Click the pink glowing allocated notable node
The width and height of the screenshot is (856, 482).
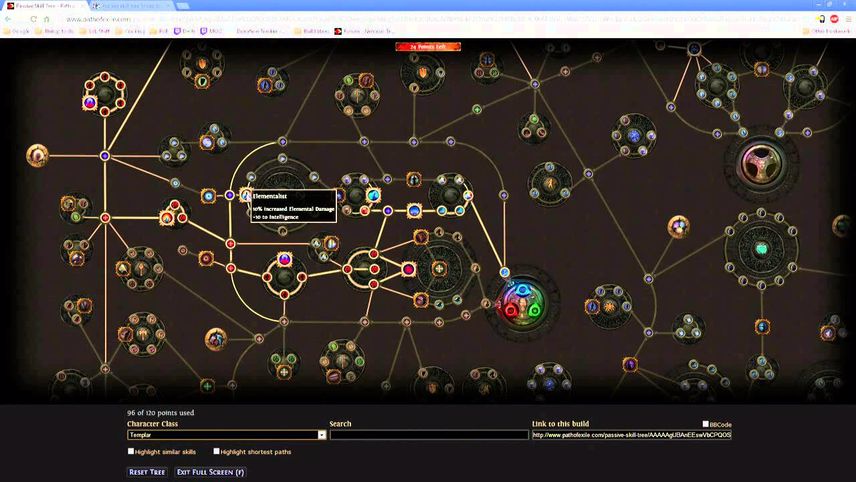click(408, 269)
